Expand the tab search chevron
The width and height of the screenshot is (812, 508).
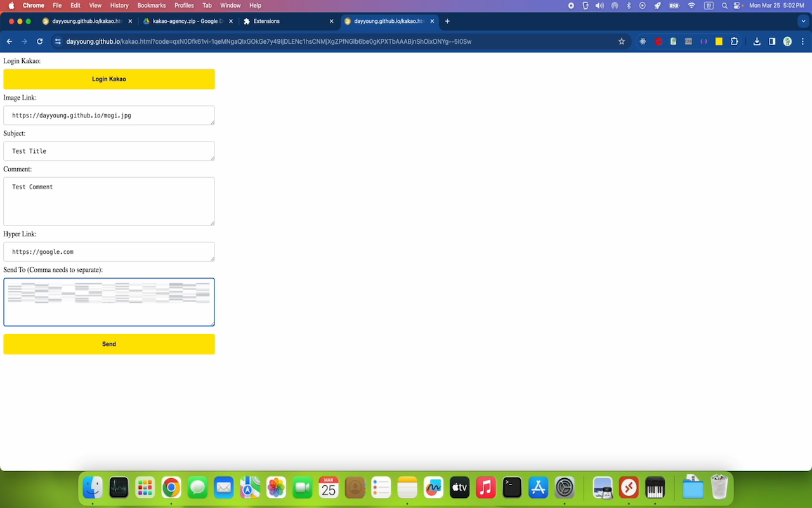point(803,21)
